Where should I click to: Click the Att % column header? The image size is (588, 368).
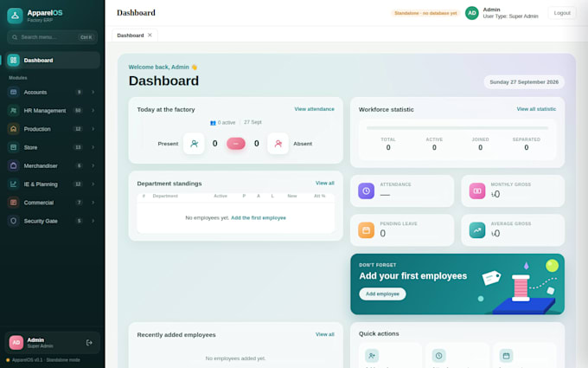[320, 196]
